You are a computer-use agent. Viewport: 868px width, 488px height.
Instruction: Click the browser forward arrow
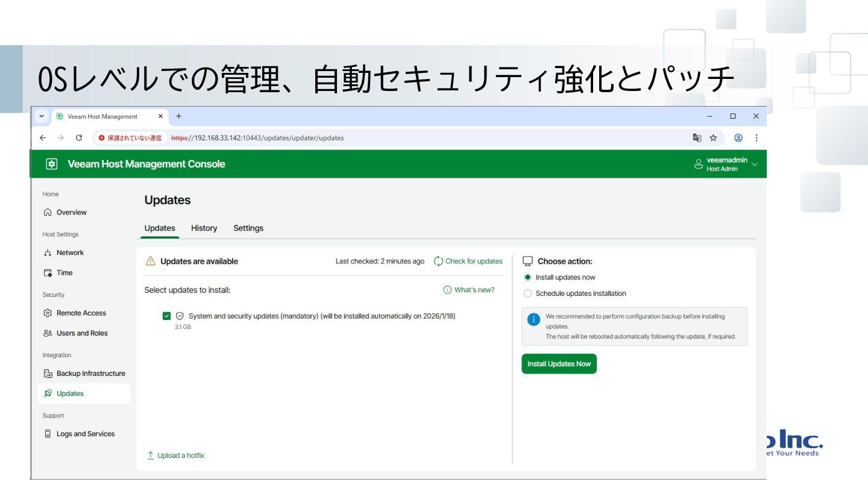tap(61, 138)
